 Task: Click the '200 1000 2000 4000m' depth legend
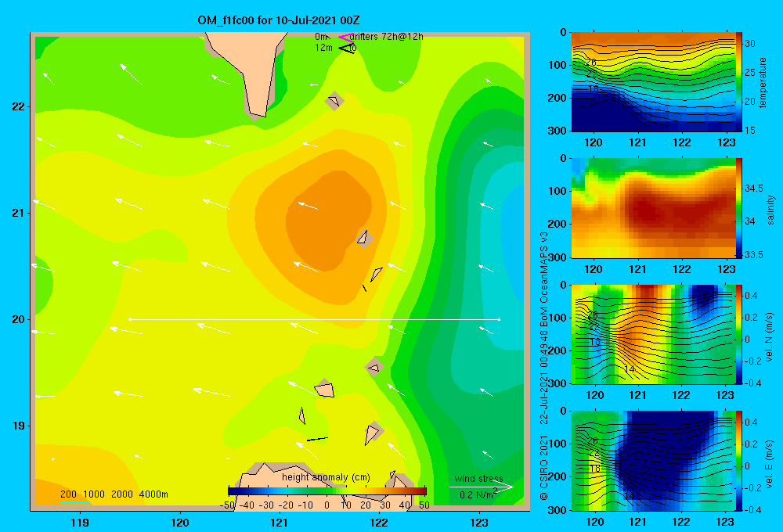[114, 494]
